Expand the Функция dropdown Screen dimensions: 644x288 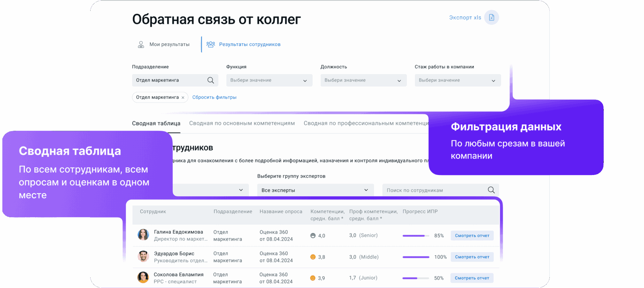(269, 80)
